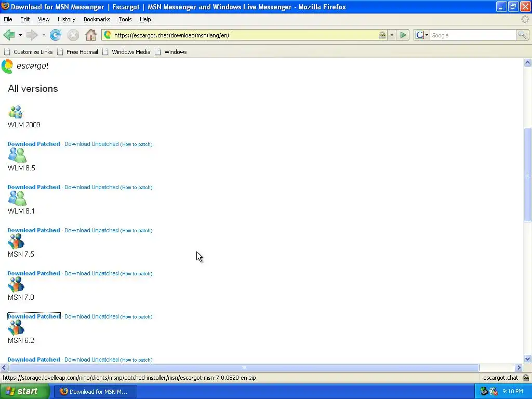The width and height of the screenshot is (532, 399).
Task: Open the Tools menu
Action: pyautogui.click(x=125, y=19)
